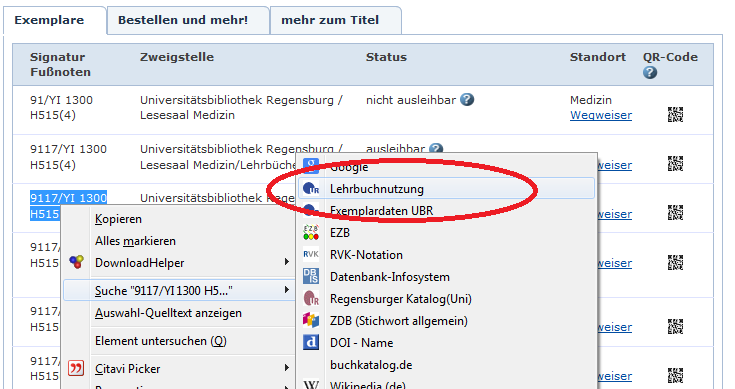Open the 'mehr zum Titel' tab
Viewport: 735px width, 389px height.
336,21
